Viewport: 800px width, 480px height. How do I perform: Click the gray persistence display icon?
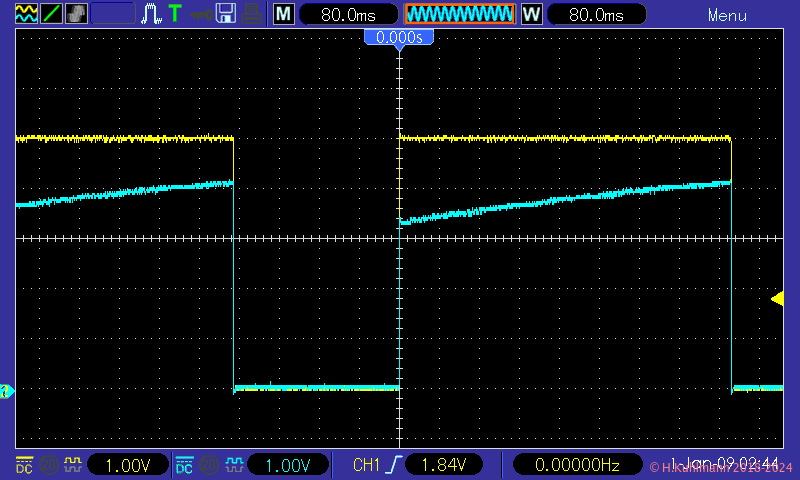point(76,14)
